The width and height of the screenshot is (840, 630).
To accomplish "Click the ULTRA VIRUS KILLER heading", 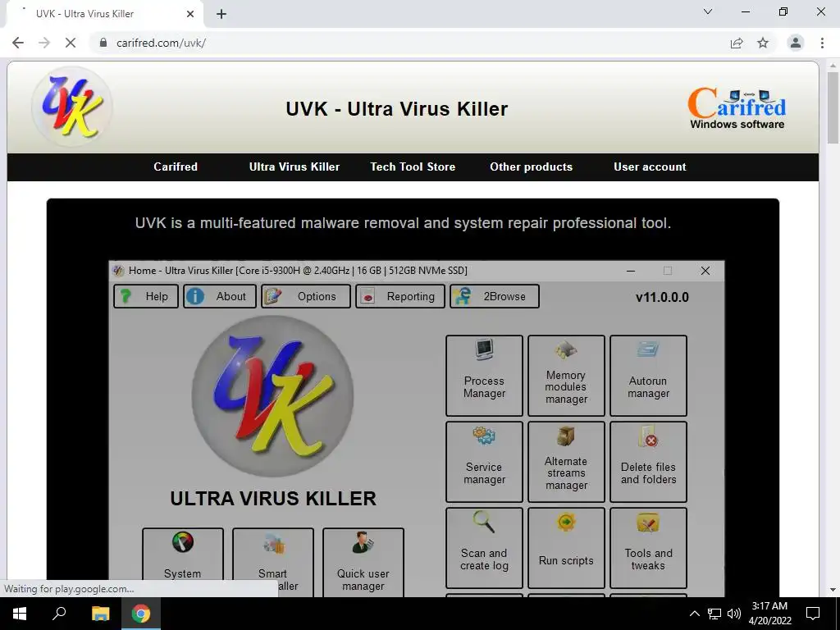I will [273, 498].
